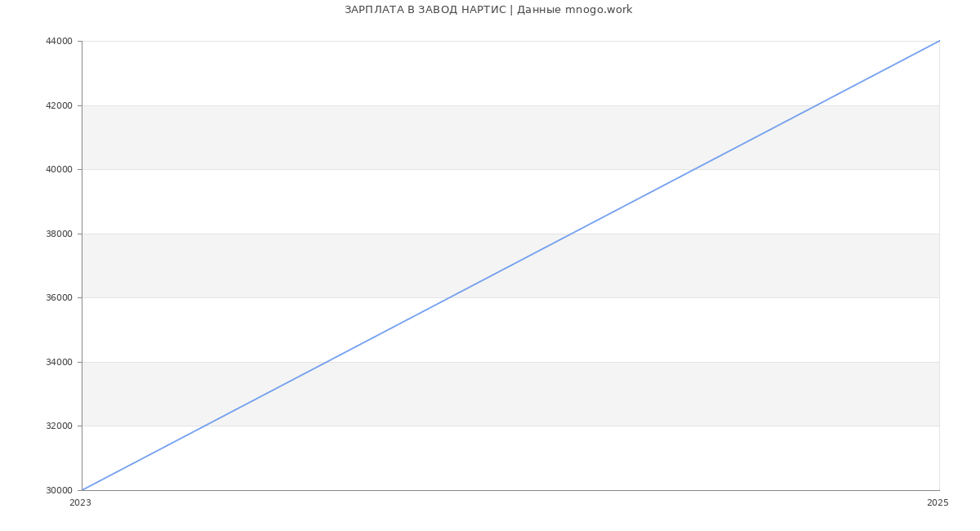Click the line's ending data point at 2025
This screenshot has height=531, width=980.
click(x=939, y=41)
